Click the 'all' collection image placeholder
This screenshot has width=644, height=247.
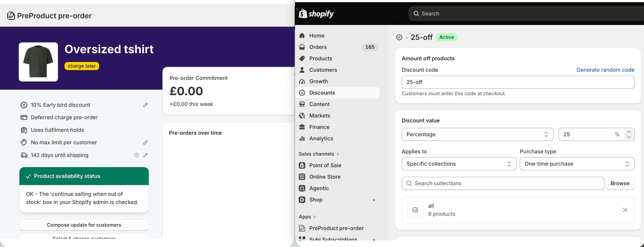coord(415,210)
